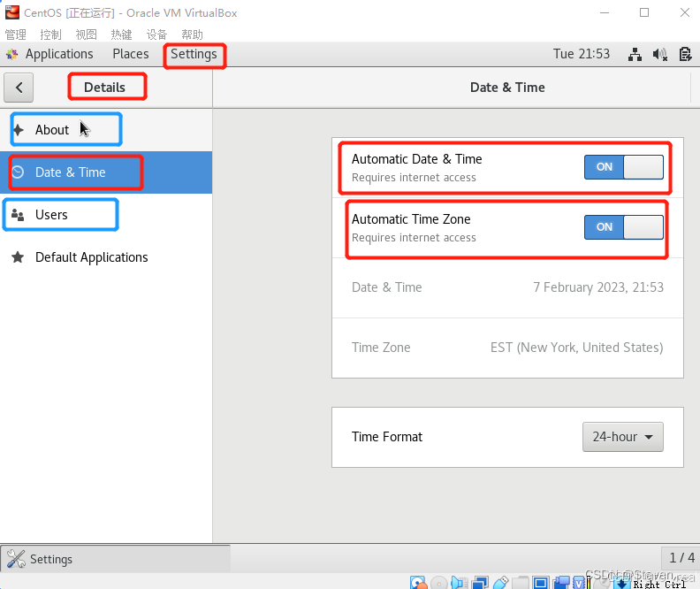Click the clock icon beside Date & Time

[18, 172]
